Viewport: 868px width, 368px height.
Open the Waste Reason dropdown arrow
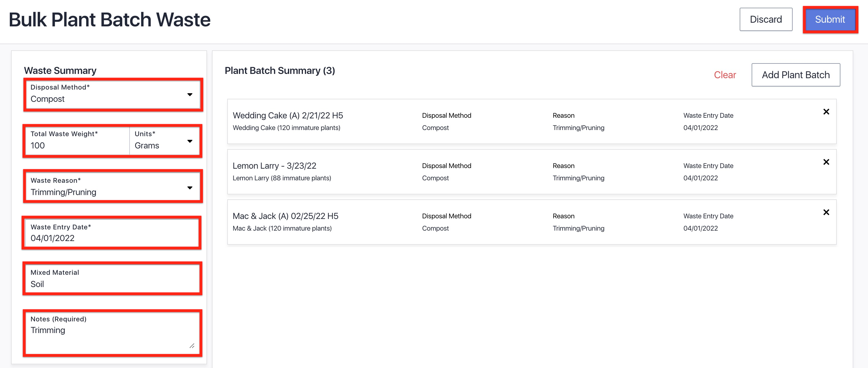(190, 188)
